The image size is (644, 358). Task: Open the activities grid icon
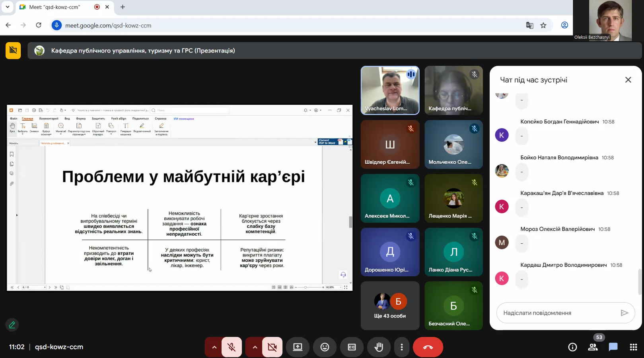coord(633,347)
